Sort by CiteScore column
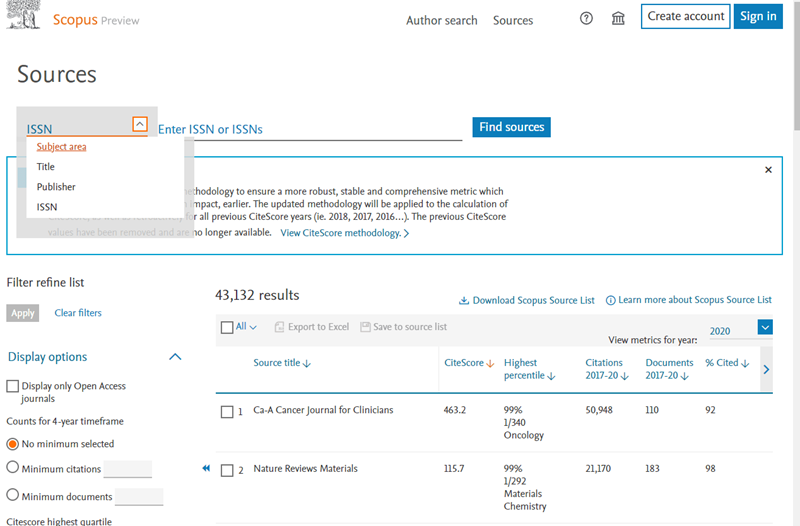 click(469, 363)
